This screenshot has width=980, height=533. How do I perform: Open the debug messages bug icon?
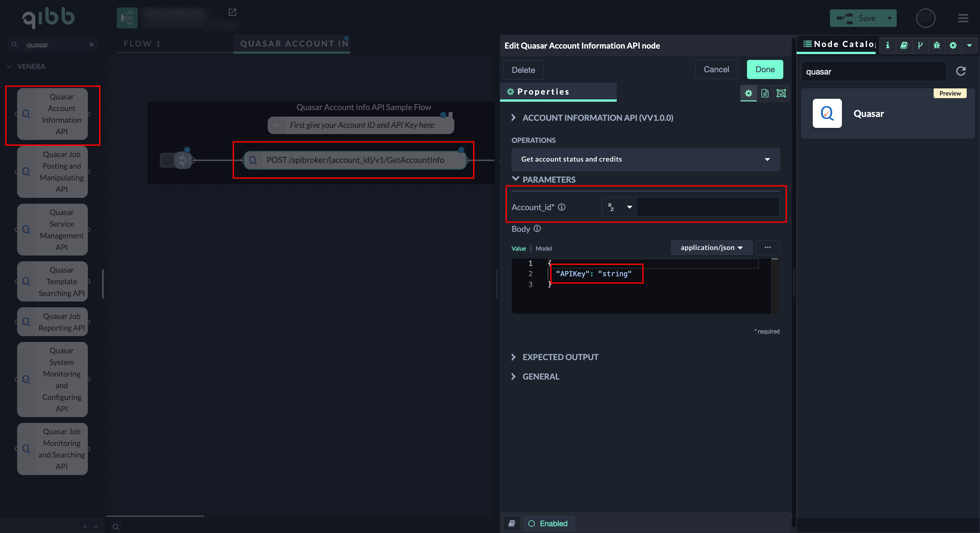[x=936, y=45]
